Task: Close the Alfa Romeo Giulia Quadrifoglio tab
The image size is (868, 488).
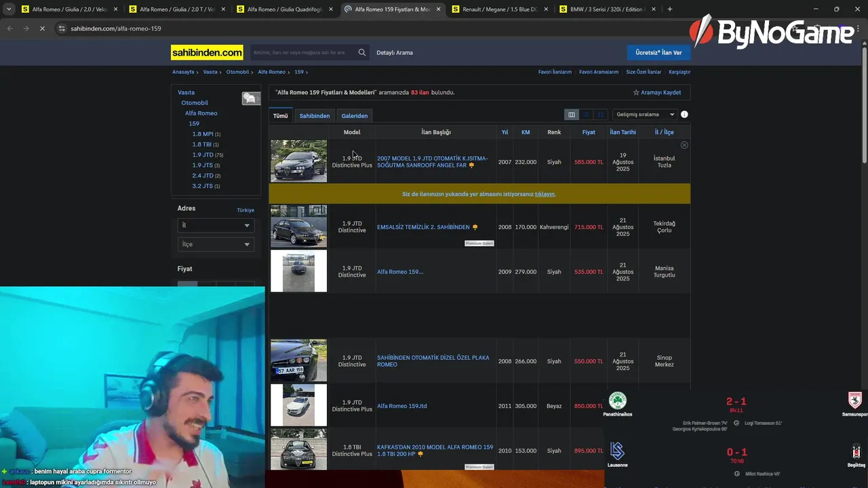Action: tap(331, 9)
